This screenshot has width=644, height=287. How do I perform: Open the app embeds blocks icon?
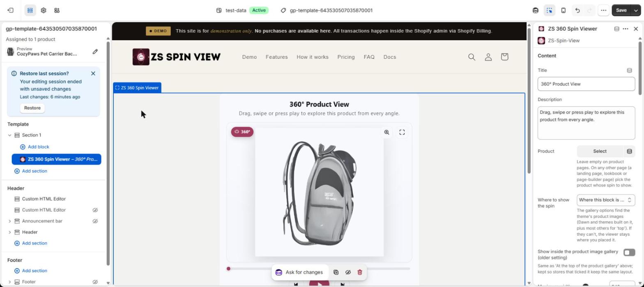pos(57,10)
